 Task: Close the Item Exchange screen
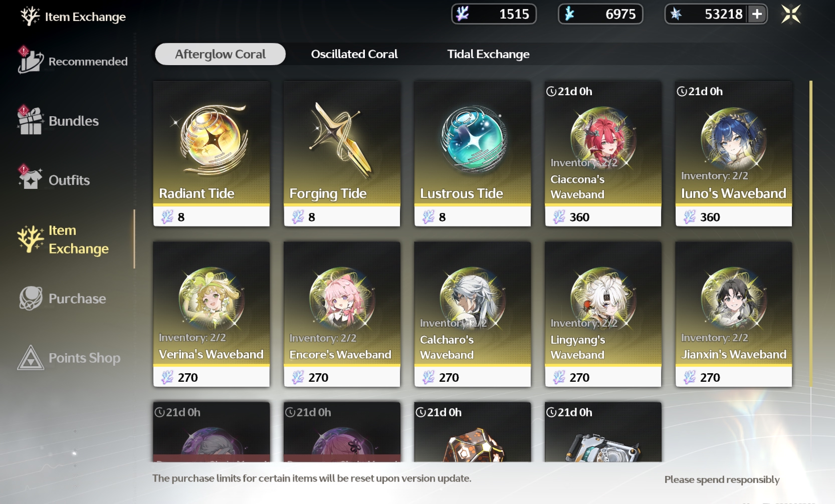791,14
